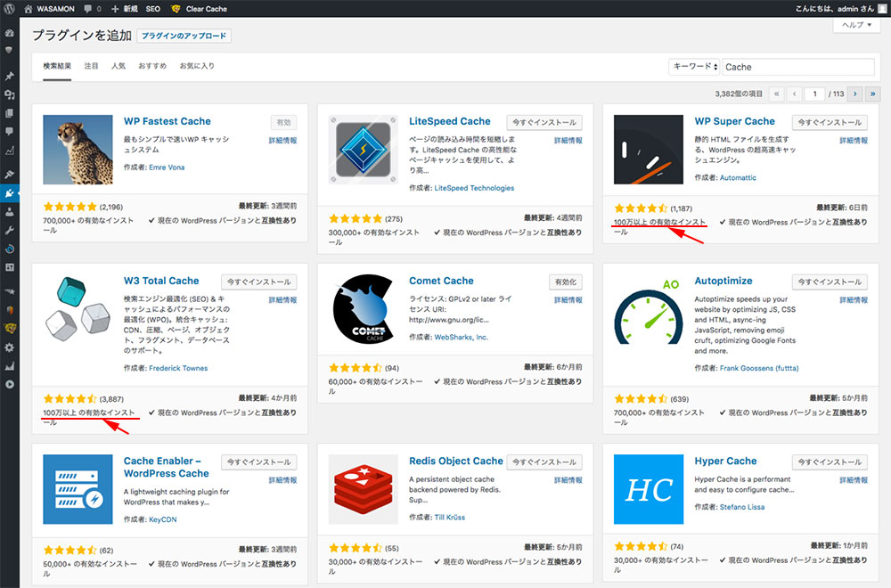The image size is (891, 588).
Task: Collapse menu play-circle sidebar icon
Action: 9,384
